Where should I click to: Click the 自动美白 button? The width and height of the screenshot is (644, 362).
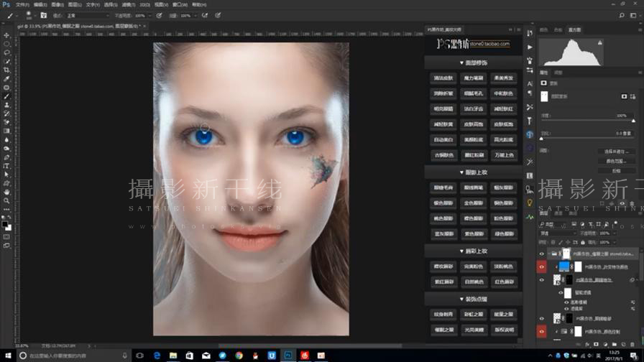443,139
